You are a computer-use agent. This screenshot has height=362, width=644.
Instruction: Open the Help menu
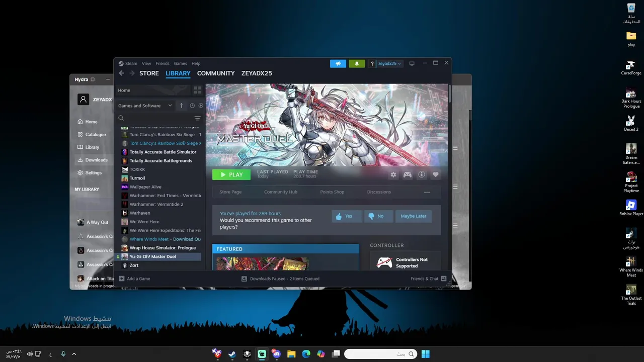196,64
